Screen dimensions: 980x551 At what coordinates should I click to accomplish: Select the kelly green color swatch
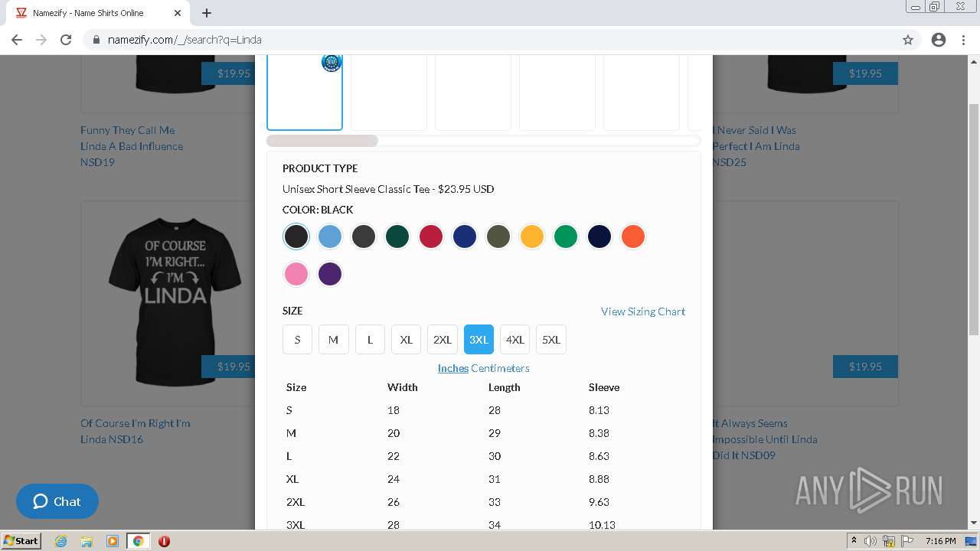[566, 236]
